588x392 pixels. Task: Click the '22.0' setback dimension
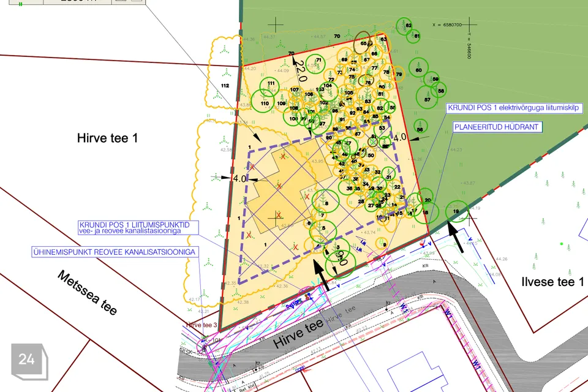click(x=300, y=71)
